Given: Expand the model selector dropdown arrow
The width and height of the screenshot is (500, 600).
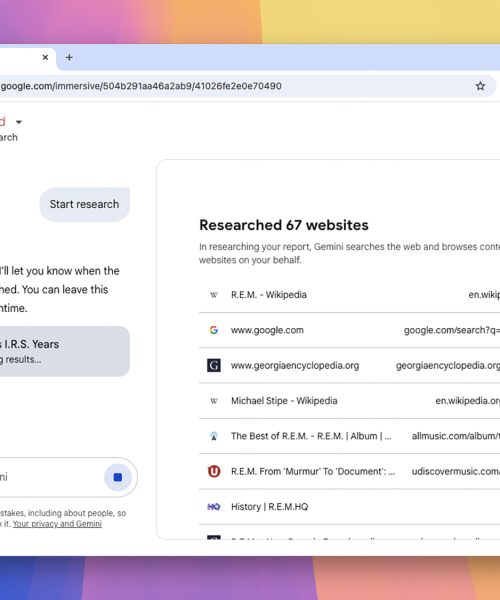Looking at the screenshot, I should [x=19, y=122].
